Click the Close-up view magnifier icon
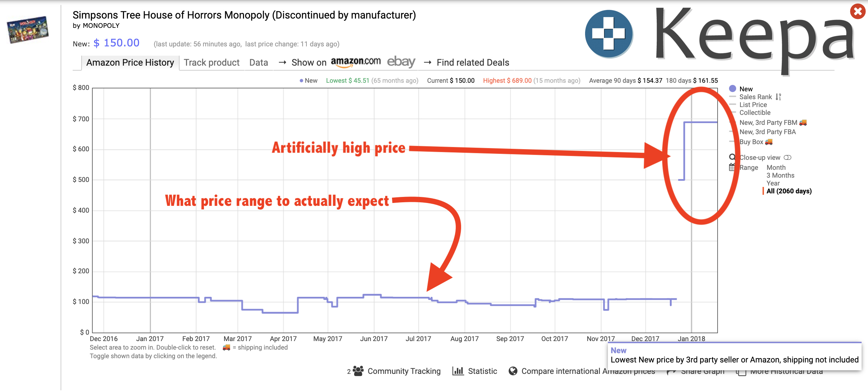 coord(732,157)
